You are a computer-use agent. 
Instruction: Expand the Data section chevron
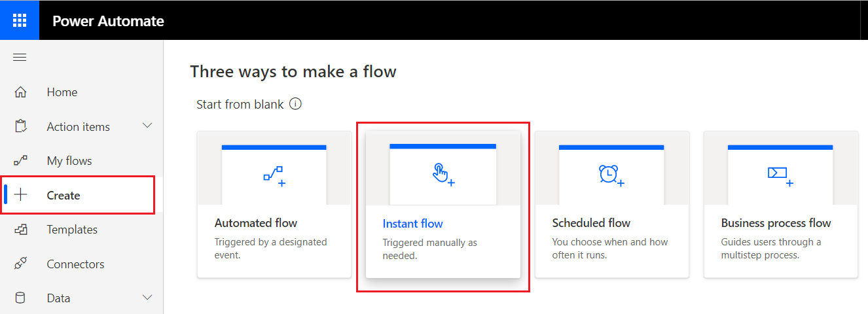(x=147, y=298)
